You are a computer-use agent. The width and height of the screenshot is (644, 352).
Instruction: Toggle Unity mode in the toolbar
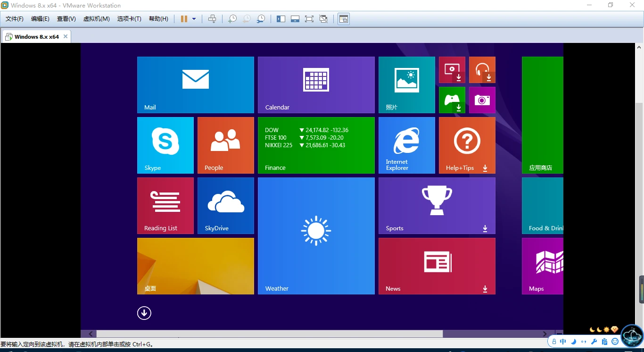coord(323,19)
